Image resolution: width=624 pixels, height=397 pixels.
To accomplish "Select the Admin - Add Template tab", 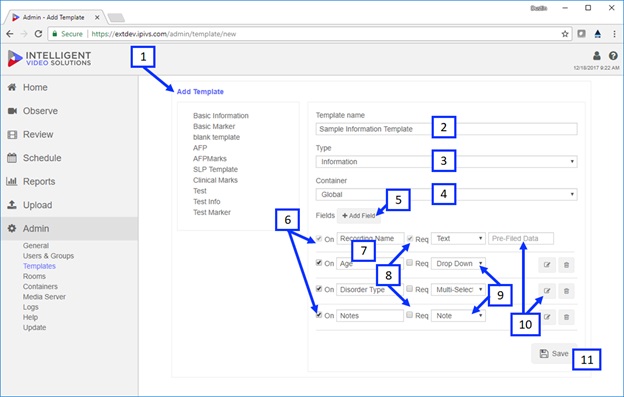I will 55,18.
